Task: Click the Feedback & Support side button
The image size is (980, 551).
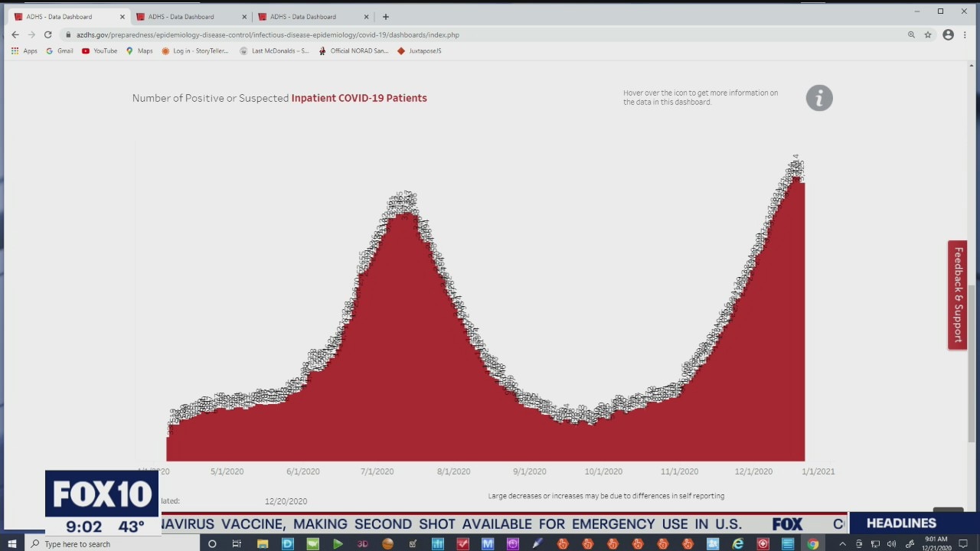Action: 957,295
